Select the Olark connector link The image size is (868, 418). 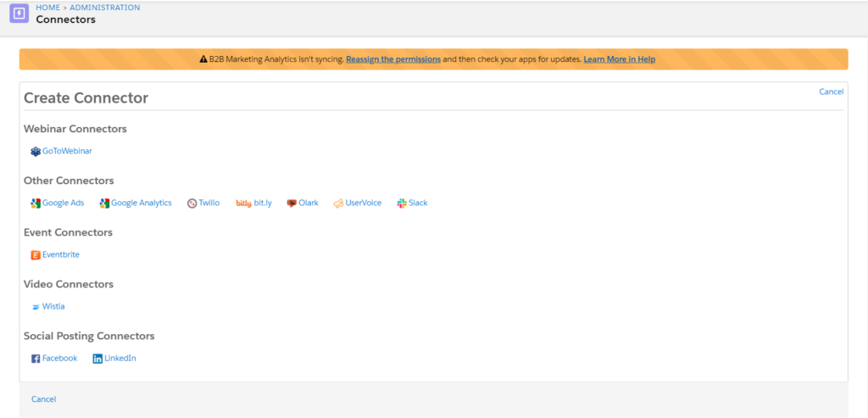[309, 203]
